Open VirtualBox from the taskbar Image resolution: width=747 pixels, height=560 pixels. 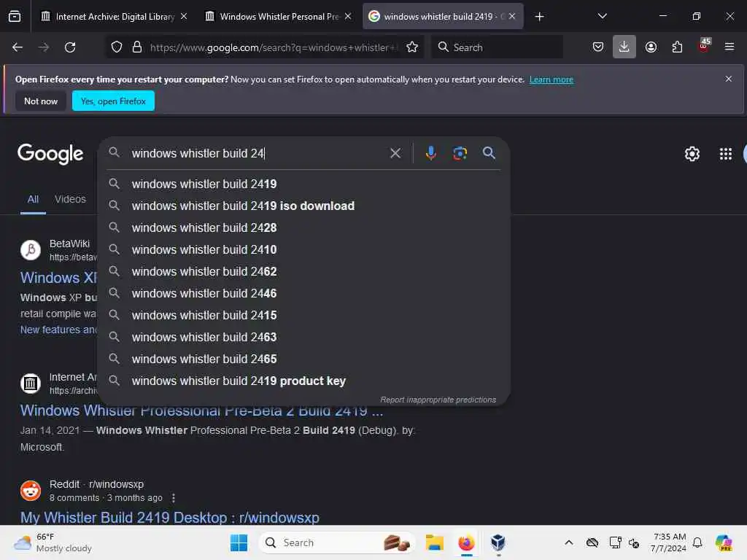498,542
